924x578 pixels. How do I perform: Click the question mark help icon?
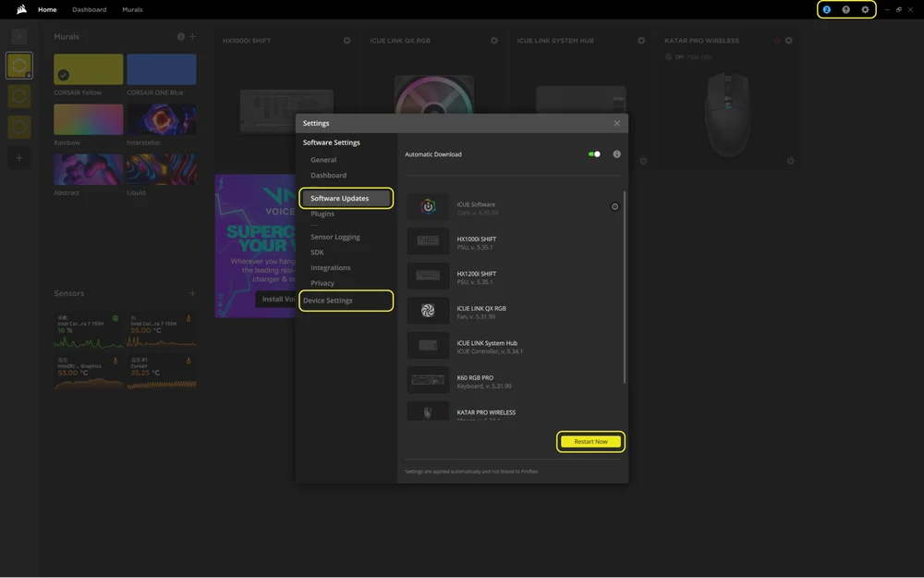(844, 8)
